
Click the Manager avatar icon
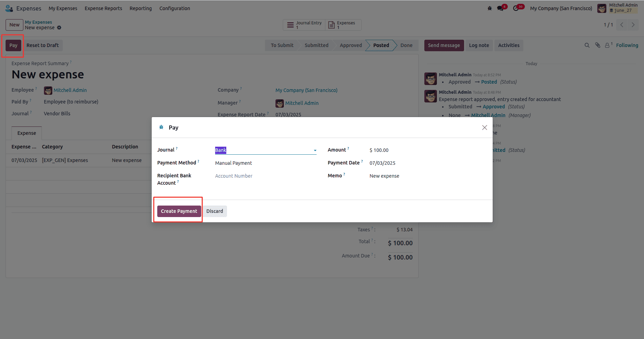pos(280,103)
